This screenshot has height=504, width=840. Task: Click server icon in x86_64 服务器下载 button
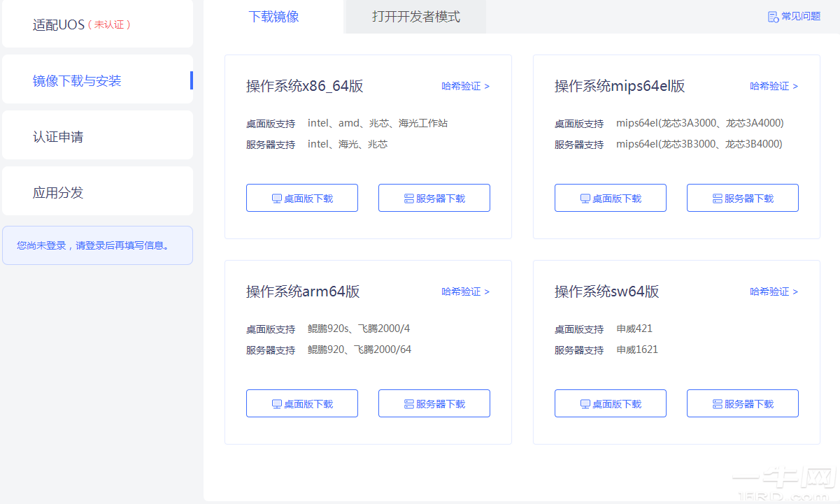click(408, 199)
